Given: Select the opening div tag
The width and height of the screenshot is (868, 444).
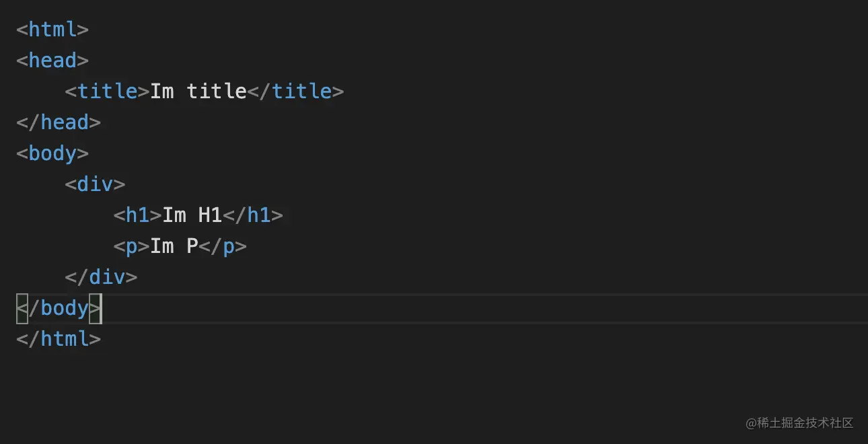Looking at the screenshot, I should tap(95, 184).
